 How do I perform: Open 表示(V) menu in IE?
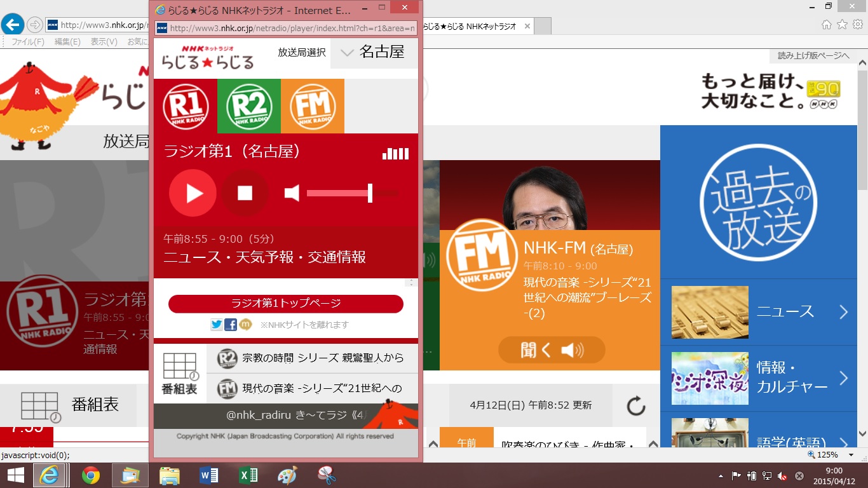pos(104,42)
